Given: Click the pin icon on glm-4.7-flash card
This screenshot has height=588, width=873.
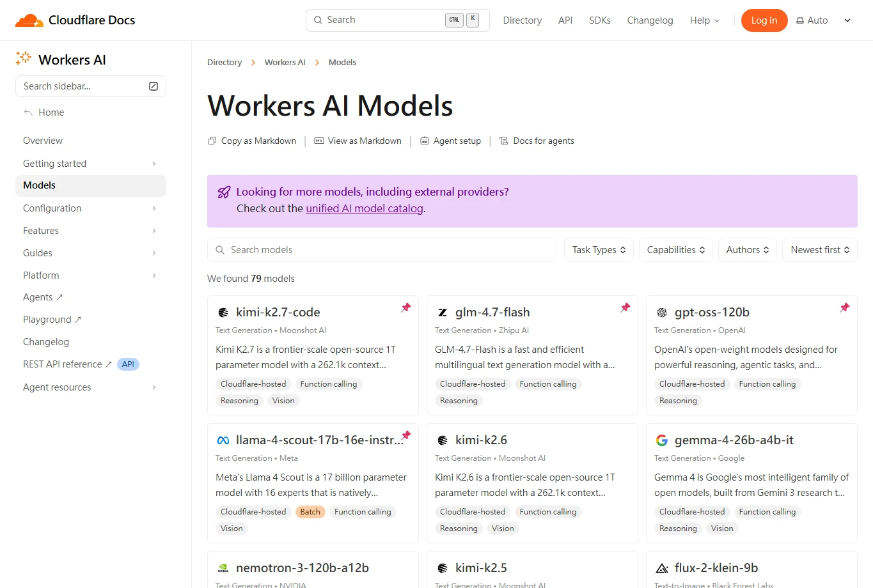Looking at the screenshot, I should (625, 307).
